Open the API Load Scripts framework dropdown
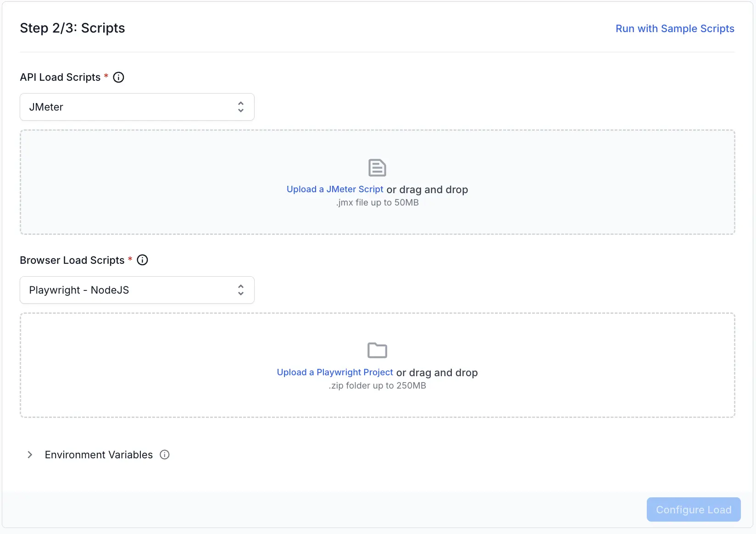Screen dimensions: 756x534 (137, 107)
